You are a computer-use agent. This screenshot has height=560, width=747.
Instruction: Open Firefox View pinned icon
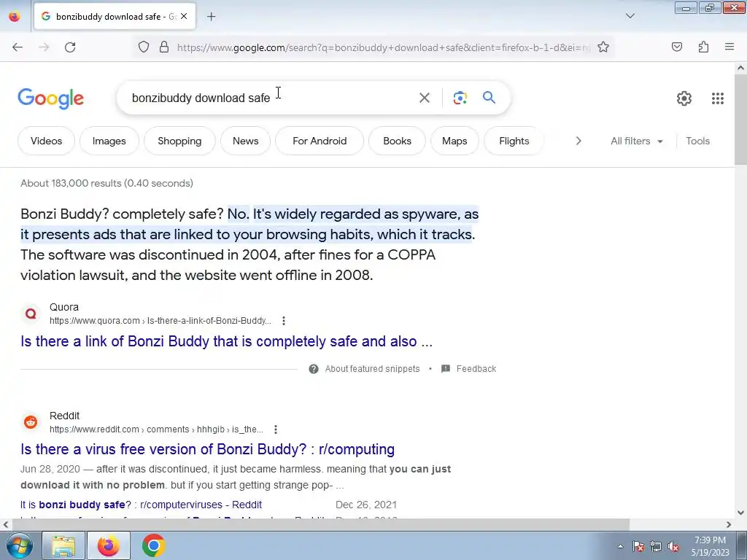tap(15, 16)
